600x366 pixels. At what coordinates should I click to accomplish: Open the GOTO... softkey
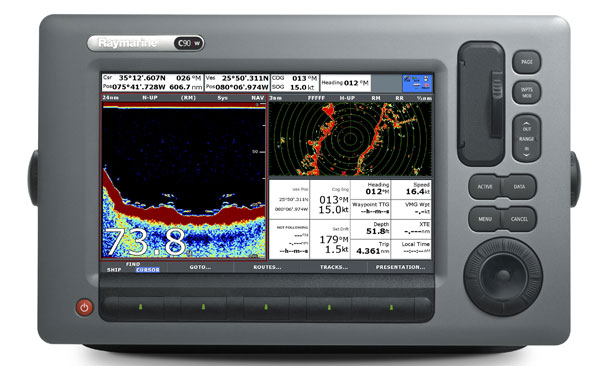click(x=200, y=267)
